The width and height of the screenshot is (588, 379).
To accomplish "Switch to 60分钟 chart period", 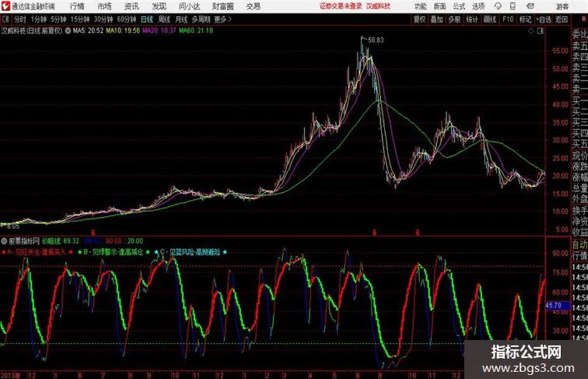I will point(126,19).
